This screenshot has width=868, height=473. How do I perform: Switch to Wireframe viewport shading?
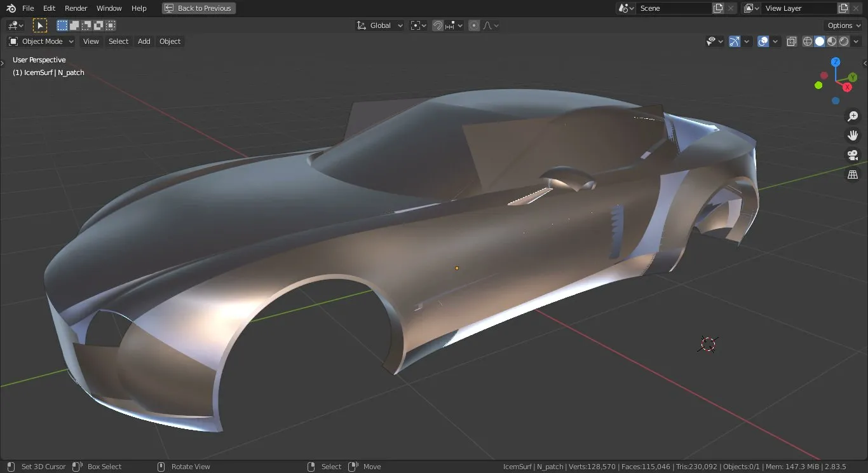[x=807, y=41]
